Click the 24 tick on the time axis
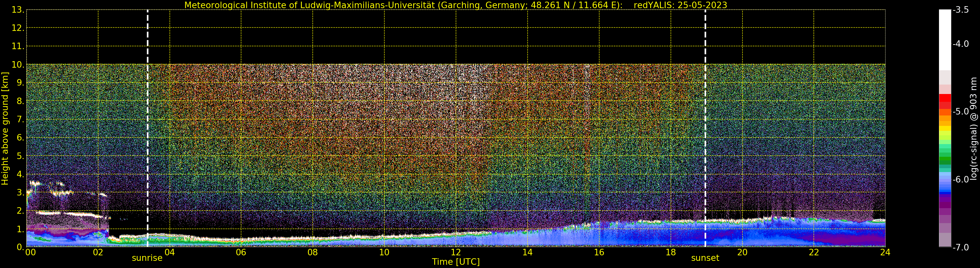The height and width of the screenshot is (268, 980). (885, 252)
